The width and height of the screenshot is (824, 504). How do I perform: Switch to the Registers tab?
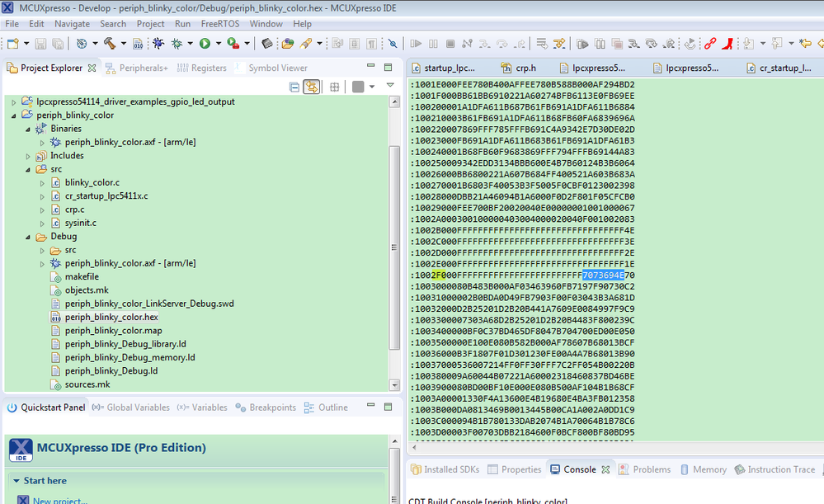coord(202,68)
